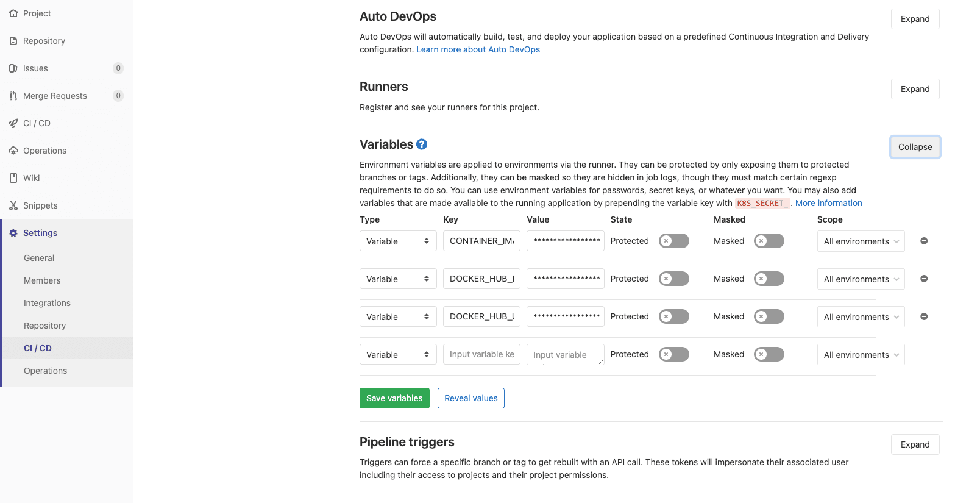Click the Save variables button
980x503 pixels.
pyautogui.click(x=394, y=398)
